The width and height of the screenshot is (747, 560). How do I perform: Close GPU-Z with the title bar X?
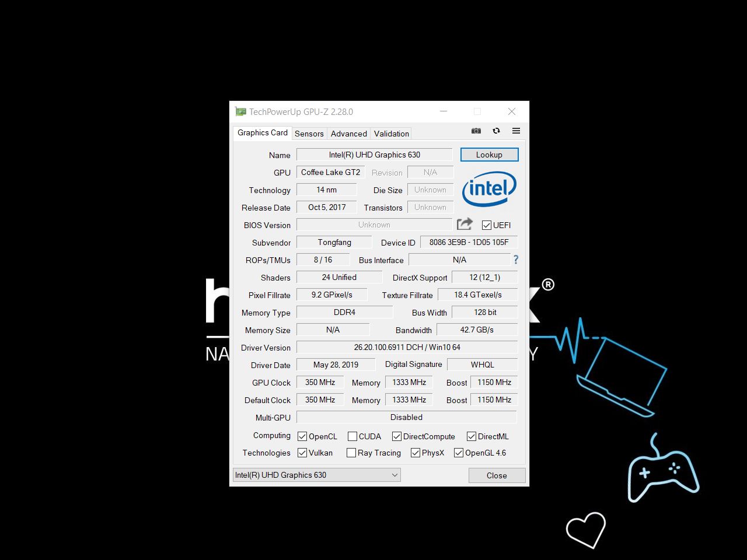pyautogui.click(x=512, y=111)
